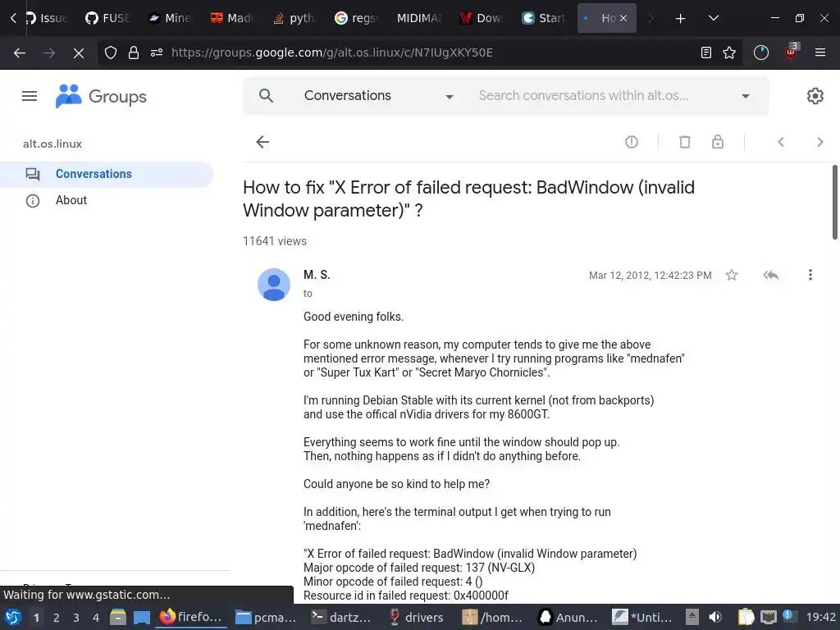Screen dimensions: 840x630
Task: Open uBlock Origin extension icon
Action: 792,52
